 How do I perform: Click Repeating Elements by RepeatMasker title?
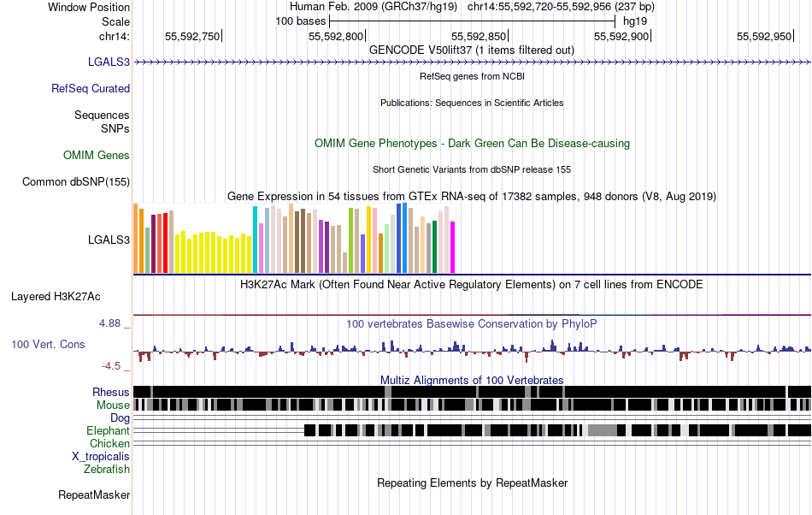coord(473,482)
